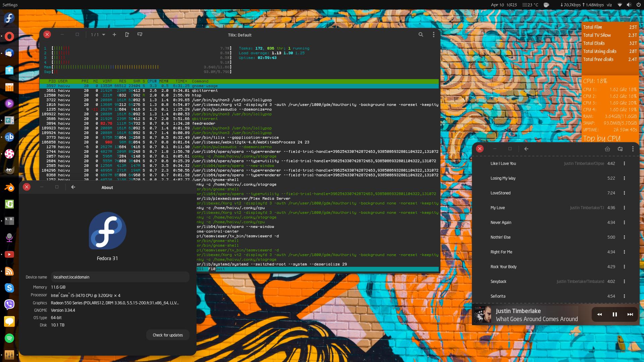Image resolution: width=644 pixels, height=362 pixels.
Task: Select the Sexyback track in the list
Action: [555, 282]
